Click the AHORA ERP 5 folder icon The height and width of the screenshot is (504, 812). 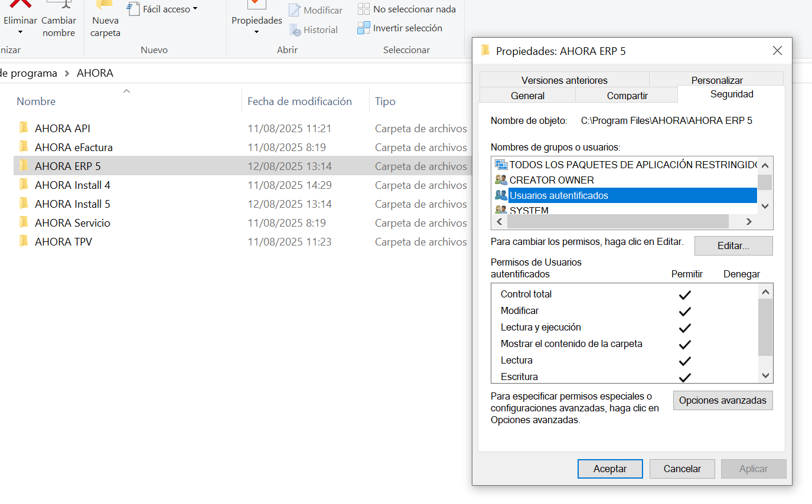tap(24, 166)
